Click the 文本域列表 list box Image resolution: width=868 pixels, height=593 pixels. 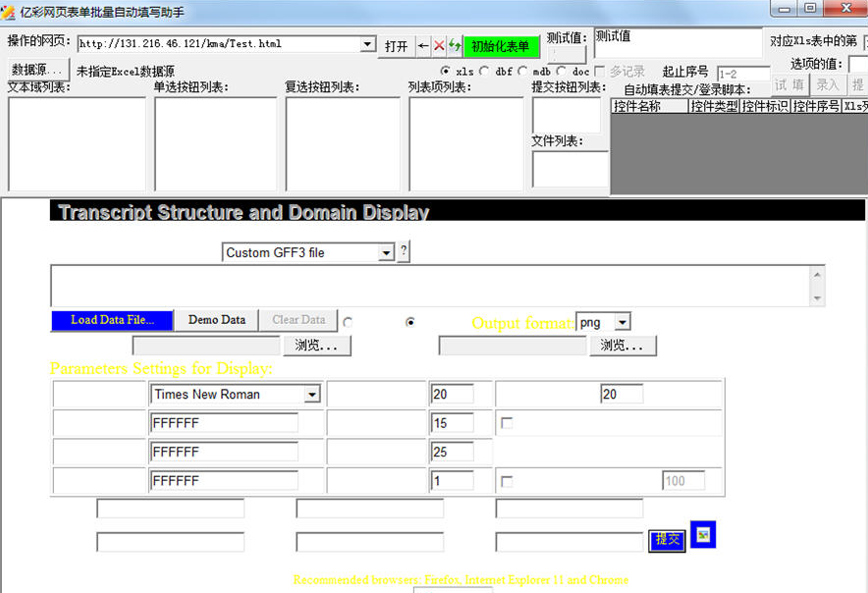click(77, 144)
